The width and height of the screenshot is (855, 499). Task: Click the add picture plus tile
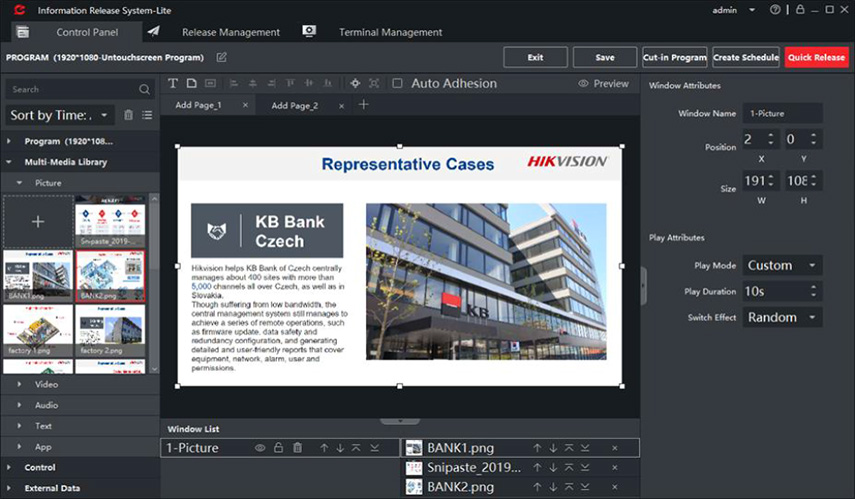pyautogui.click(x=38, y=222)
